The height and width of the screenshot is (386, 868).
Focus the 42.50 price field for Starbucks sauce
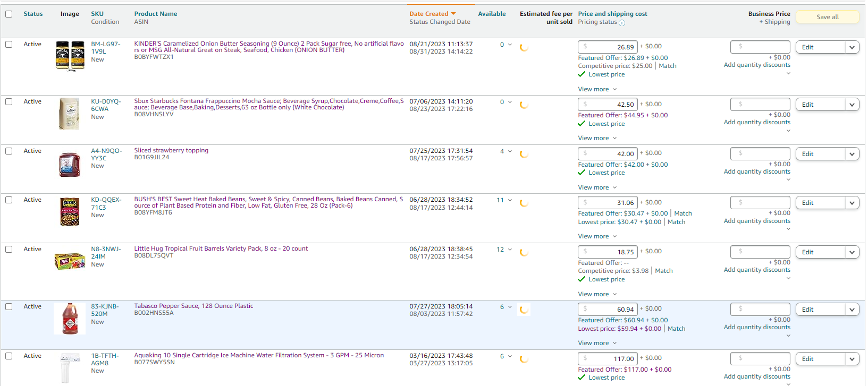(608, 104)
